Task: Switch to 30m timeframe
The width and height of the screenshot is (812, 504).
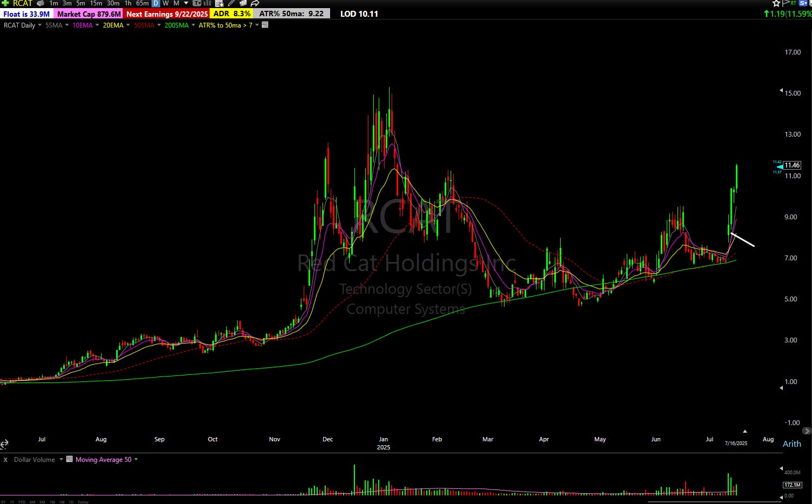Action: click(x=113, y=3)
